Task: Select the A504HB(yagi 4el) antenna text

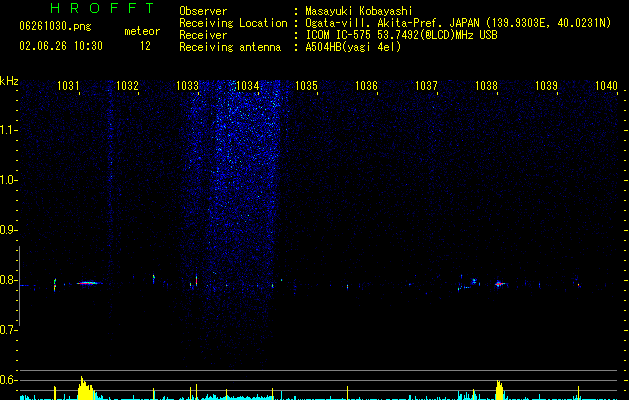Action: (353, 47)
